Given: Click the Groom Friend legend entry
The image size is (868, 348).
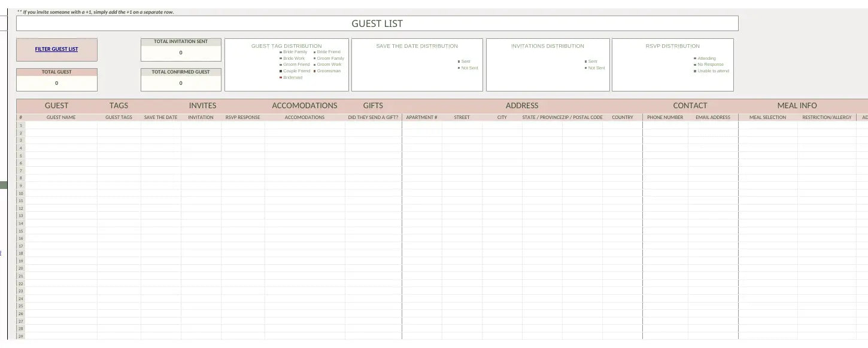Looking at the screenshot, I should [295, 65].
